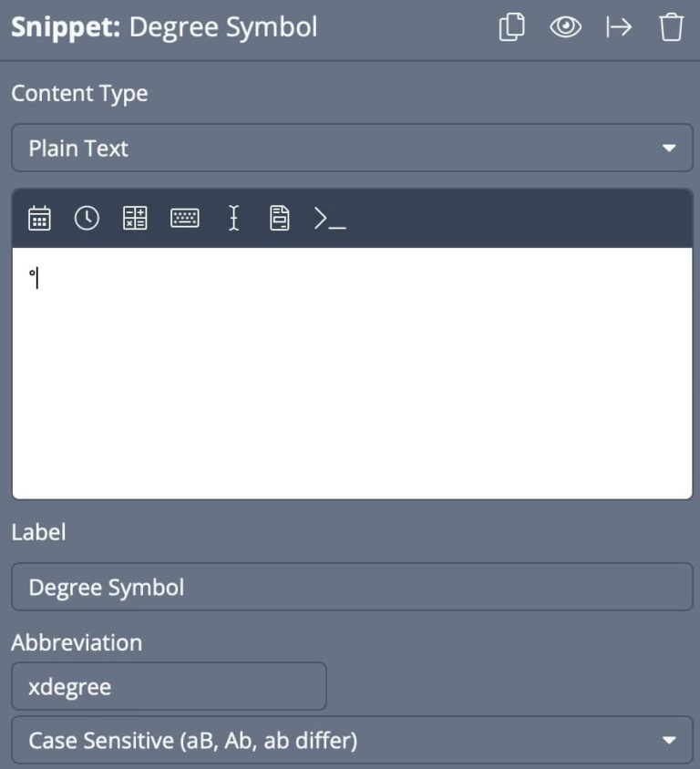Screen dimensions: 700x769
Task: Insert a date macro using the calendar icon
Action: point(39,218)
